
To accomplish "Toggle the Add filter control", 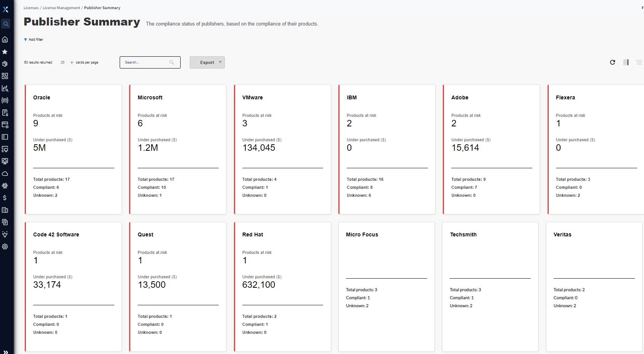I will click(34, 39).
